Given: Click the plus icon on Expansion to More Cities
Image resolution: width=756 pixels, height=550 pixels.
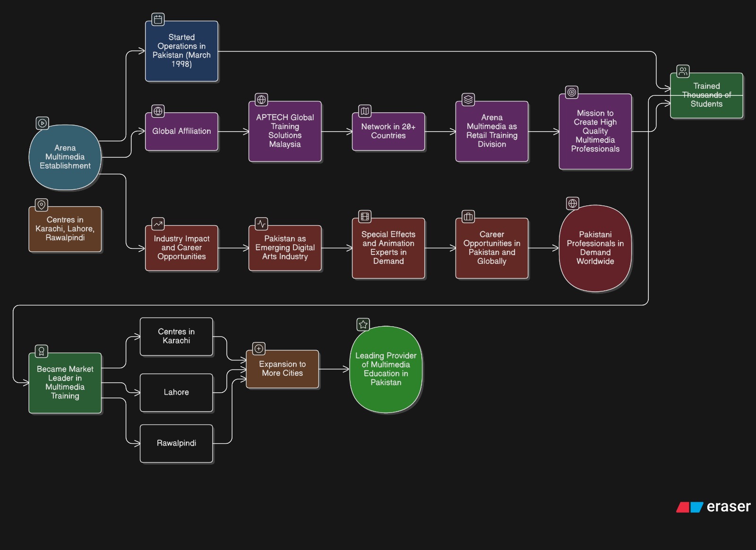Looking at the screenshot, I should [x=259, y=348].
